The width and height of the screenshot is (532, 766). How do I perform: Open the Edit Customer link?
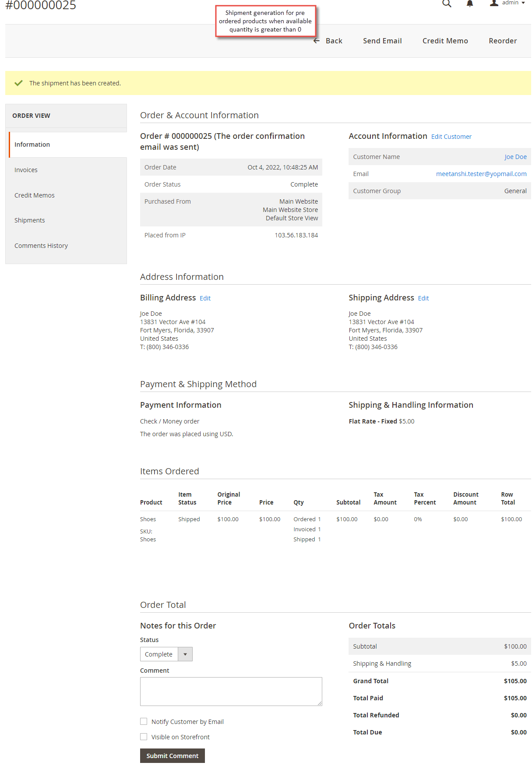coord(451,137)
